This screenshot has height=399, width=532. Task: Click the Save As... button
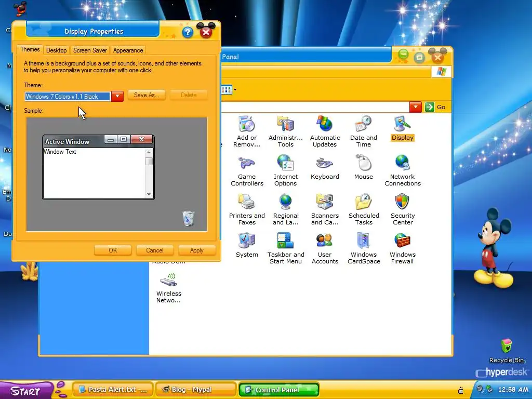[x=147, y=95]
